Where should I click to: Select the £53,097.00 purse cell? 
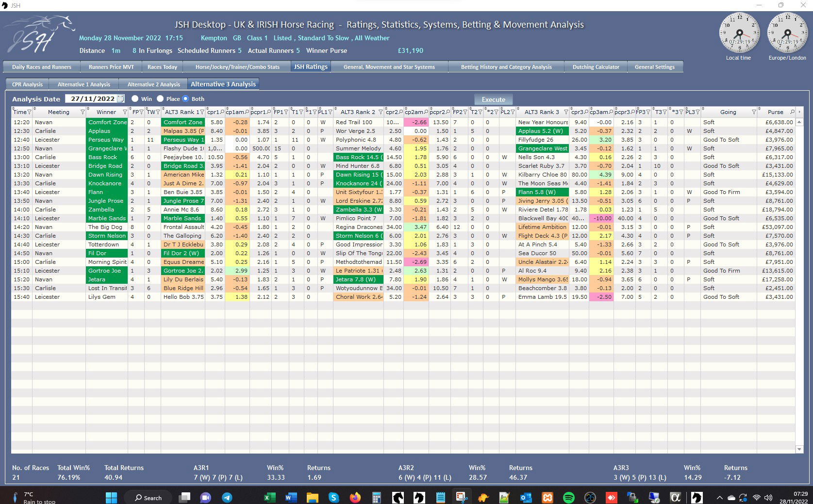point(776,227)
